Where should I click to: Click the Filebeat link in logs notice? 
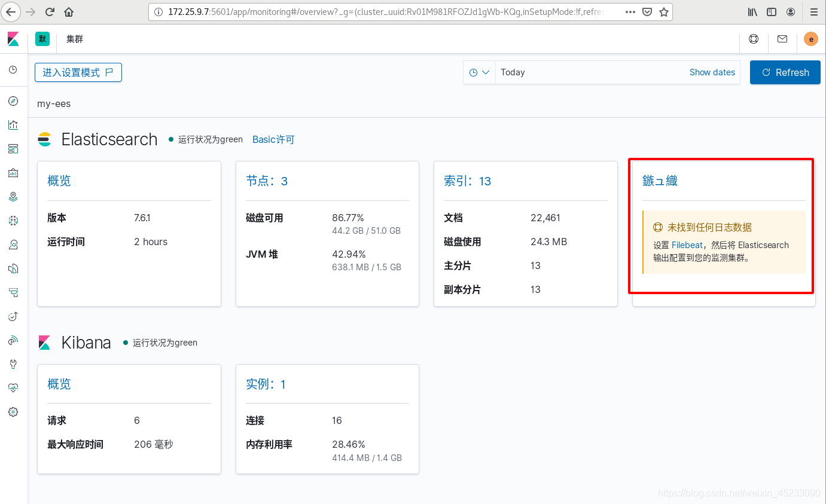687,245
